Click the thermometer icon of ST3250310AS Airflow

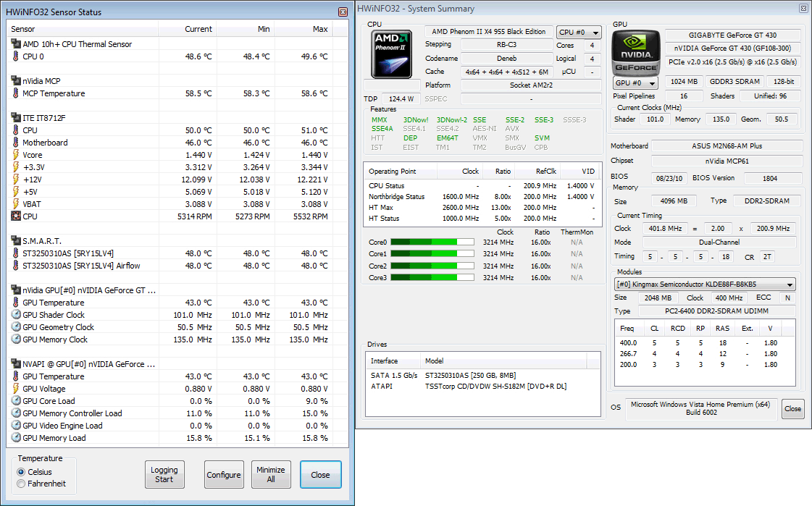(16, 266)
